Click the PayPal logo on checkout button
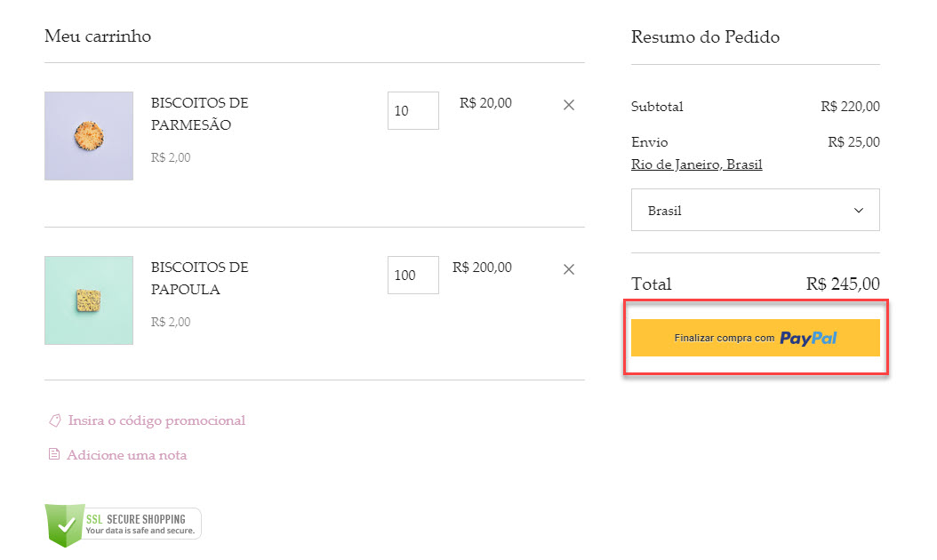This screenshot has width=937, height=560. [808, 338]
